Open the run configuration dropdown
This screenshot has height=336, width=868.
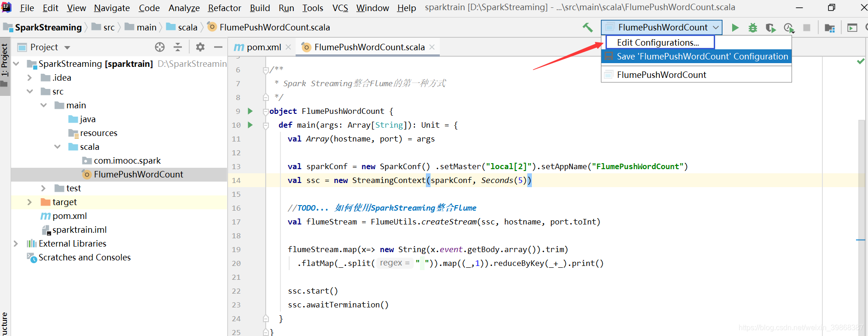click(662, 28)
